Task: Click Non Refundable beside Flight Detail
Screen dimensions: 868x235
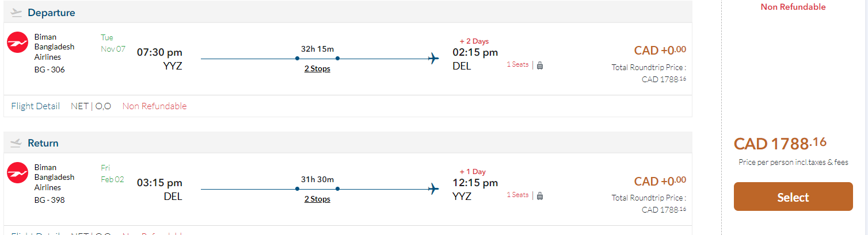Action: (x=154, y=106)
